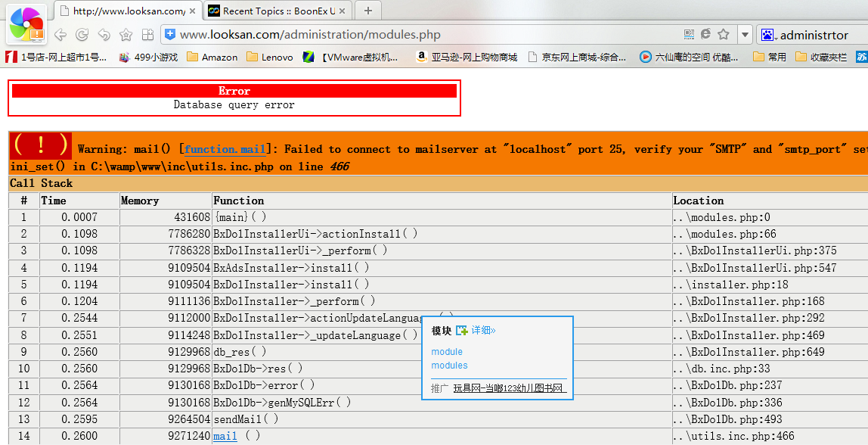Click the browser back arrow button
The image size is (868, 445).
click(x=60, y=35)
